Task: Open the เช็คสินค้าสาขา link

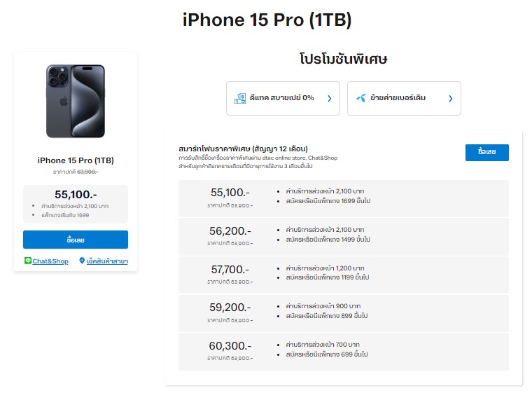Action: [107, 261]
